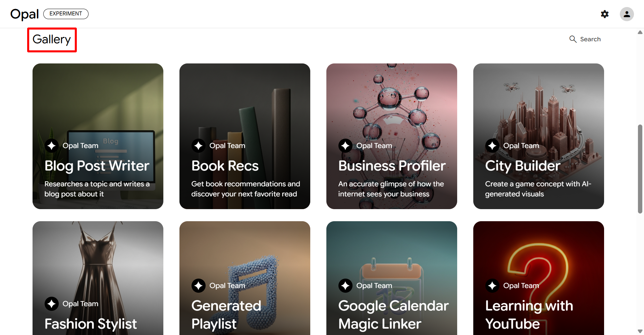
Task: Click Opal Team sparkle icon on Learning with YouTube
Action: coord(492,286)
